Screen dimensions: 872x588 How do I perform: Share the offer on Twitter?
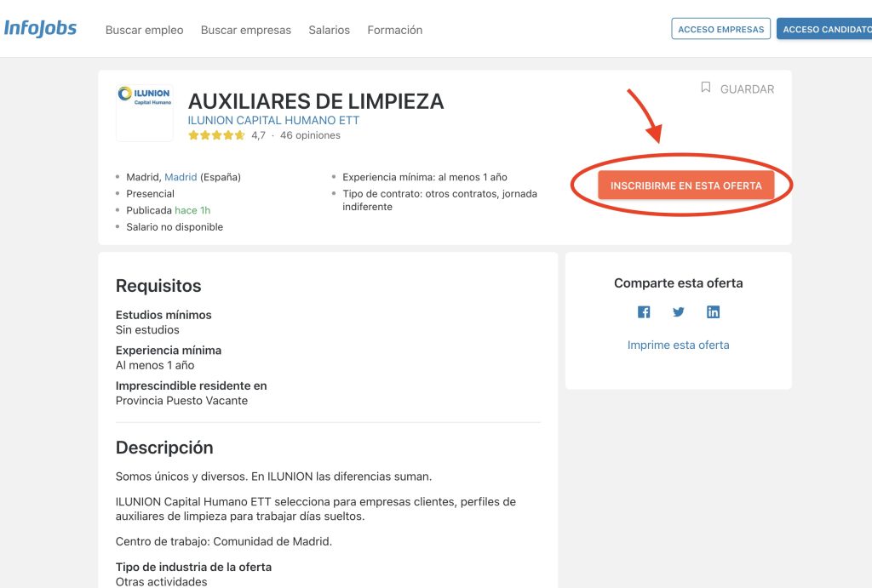click(679, 311)
